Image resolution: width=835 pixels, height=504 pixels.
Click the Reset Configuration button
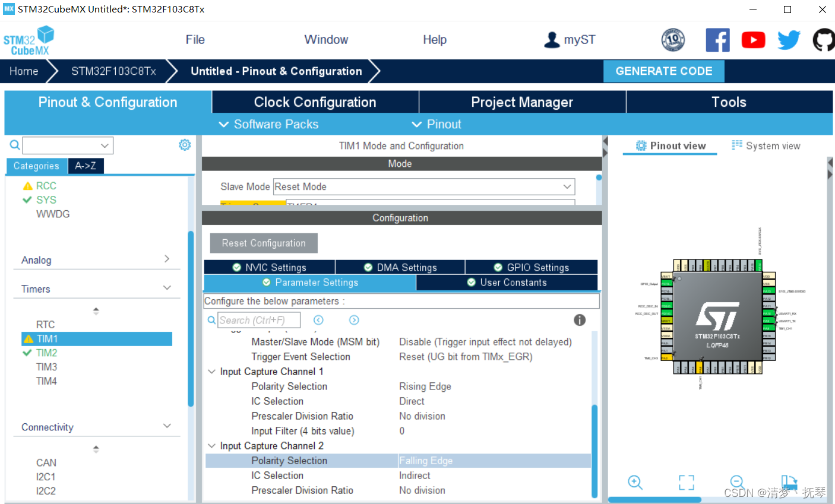click(x=264, y=243)
